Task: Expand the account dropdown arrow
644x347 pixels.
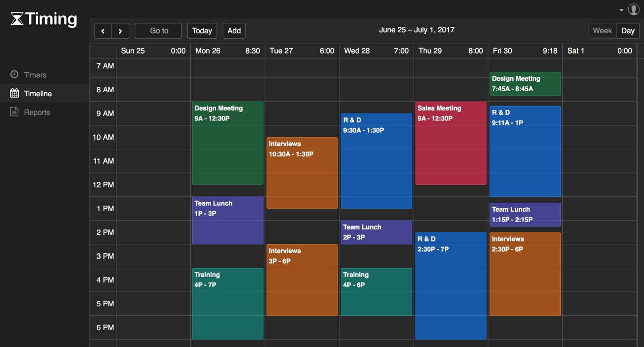Action: 621,10
